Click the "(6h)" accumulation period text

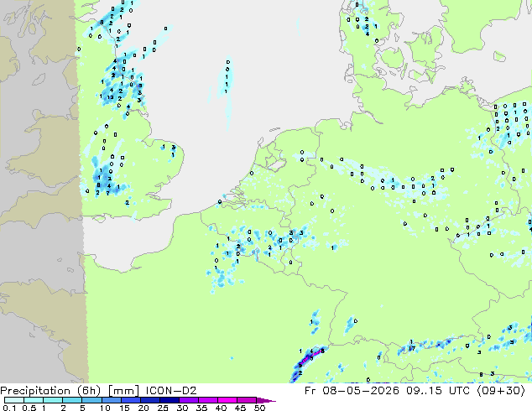(x=88, y=391)
